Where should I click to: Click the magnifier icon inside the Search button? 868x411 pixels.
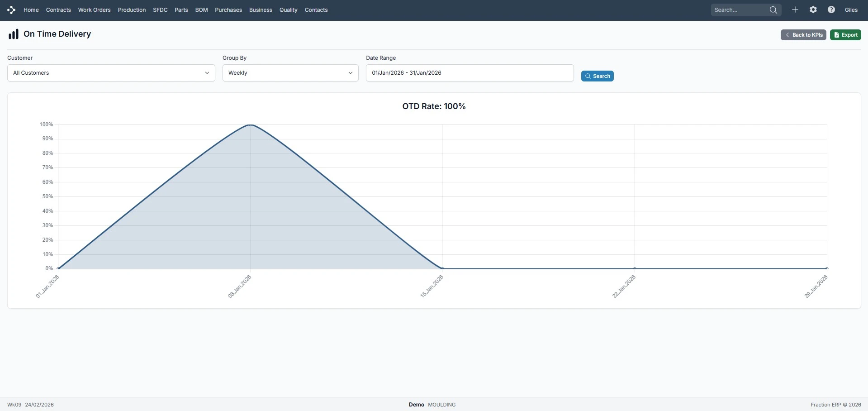click(x=588, y=76)
